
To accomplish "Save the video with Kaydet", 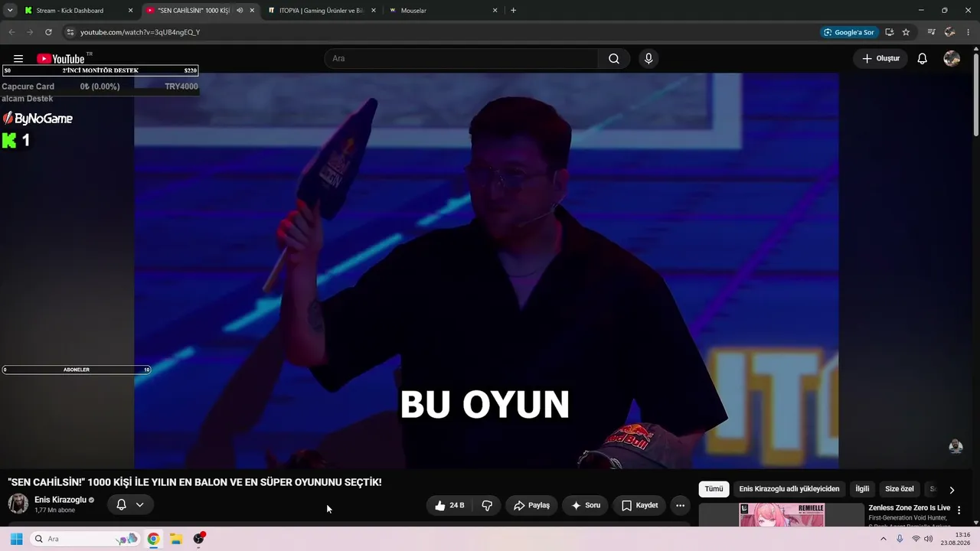I will point(639,505).
